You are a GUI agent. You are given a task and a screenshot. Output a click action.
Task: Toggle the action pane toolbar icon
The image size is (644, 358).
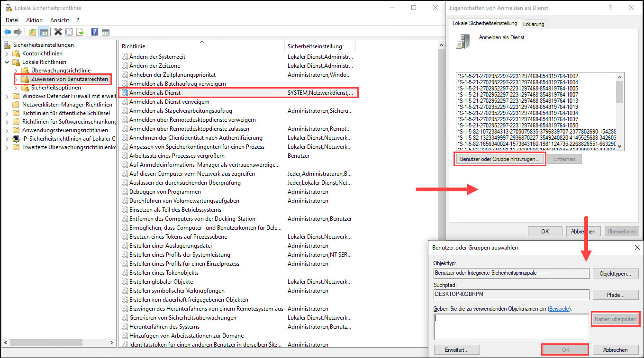tap(106, 32)
